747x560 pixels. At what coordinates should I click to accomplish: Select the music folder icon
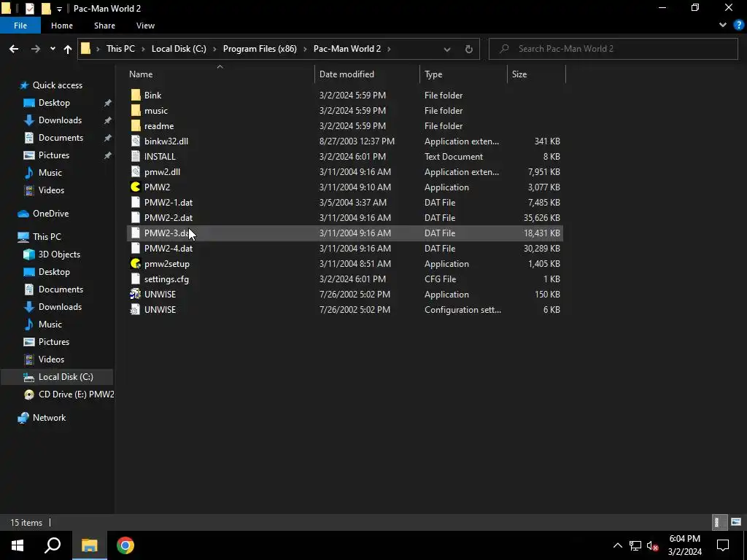point(136,111)
